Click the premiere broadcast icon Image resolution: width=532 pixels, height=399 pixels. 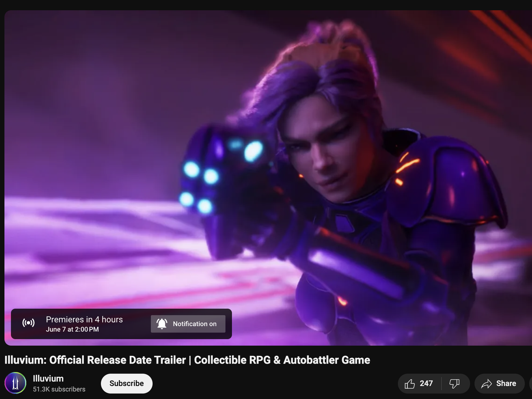point(28,323)
